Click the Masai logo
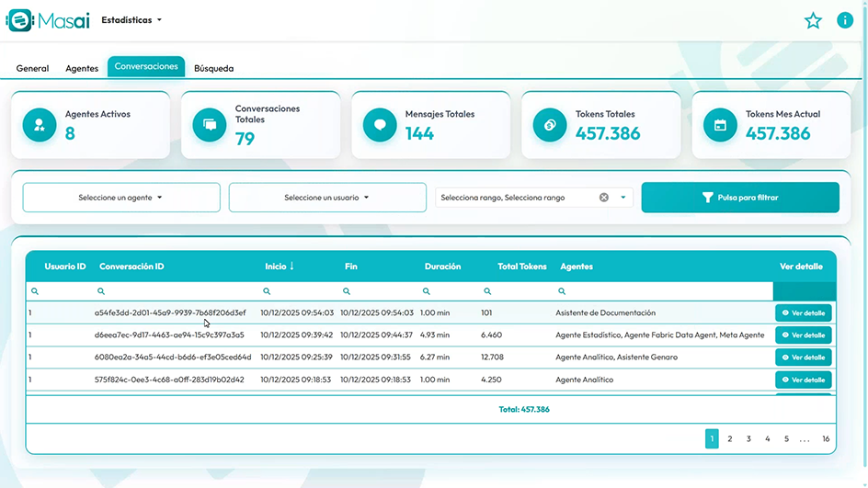The width and height of the screenshot is (868, 488). [x=49, y=20]
